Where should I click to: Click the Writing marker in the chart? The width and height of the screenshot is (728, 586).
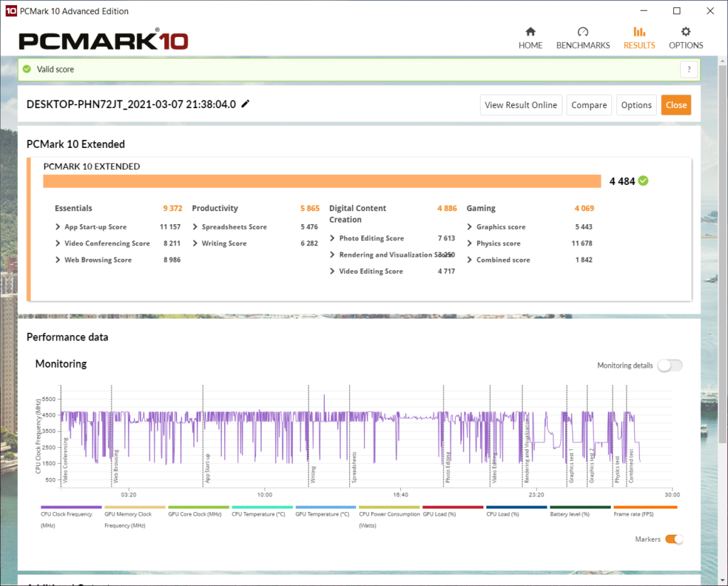[x=313, y=474]
